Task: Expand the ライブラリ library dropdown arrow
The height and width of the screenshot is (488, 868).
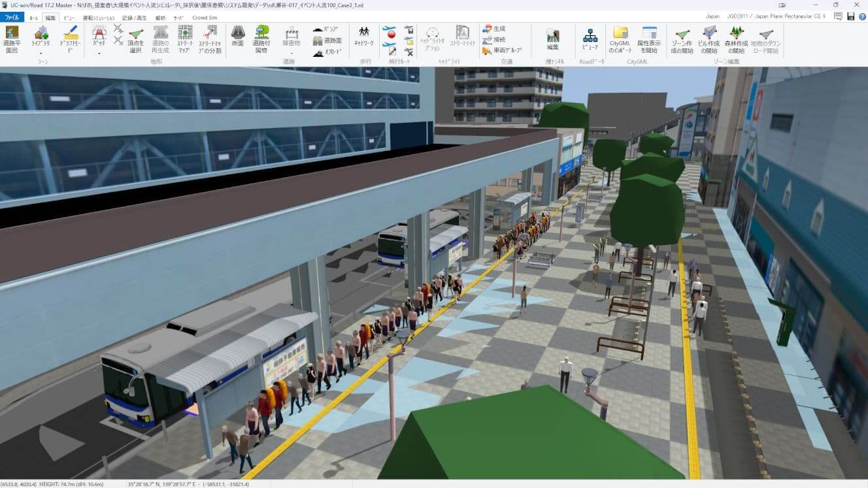Action: click(x=41, y=54)
